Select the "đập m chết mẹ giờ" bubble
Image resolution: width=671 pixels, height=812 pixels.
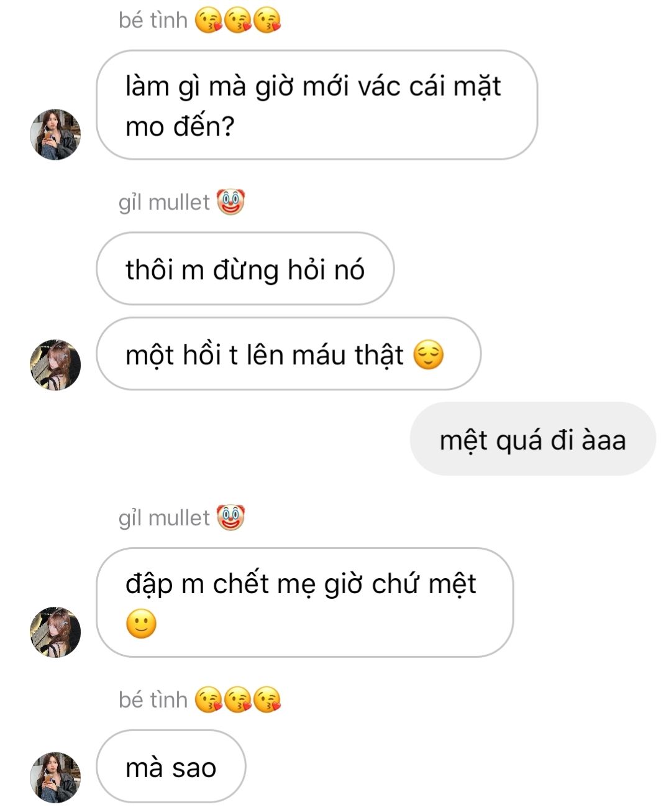[x=304, y=602]
